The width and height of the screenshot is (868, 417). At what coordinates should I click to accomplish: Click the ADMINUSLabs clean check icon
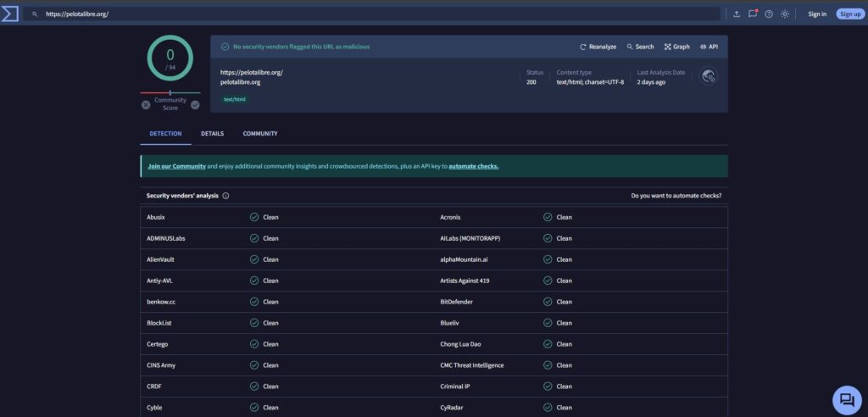(x=254, y=238)
